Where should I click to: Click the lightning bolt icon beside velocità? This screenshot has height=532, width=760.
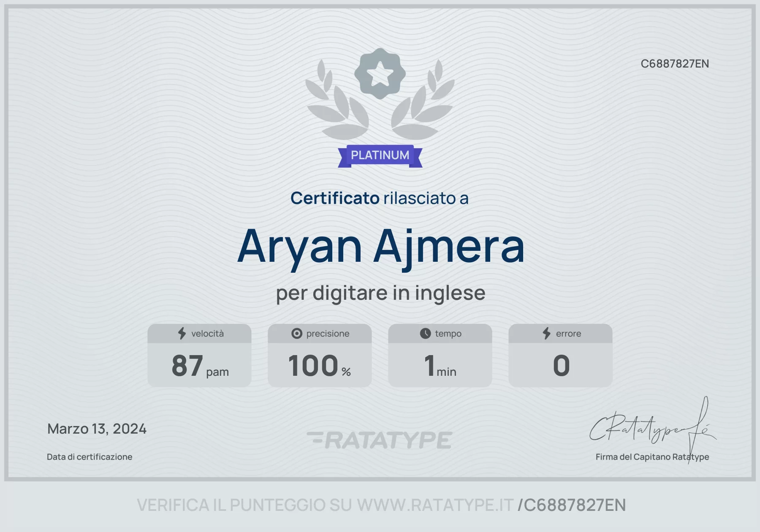pyautogui.click(x=182, y=334)
